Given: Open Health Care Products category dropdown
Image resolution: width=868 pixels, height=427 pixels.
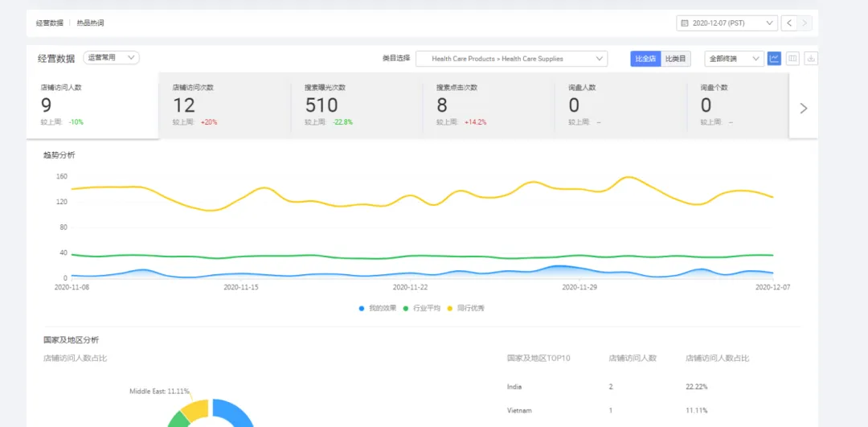Looking at the screenshot, I should [x=511, y=59].
